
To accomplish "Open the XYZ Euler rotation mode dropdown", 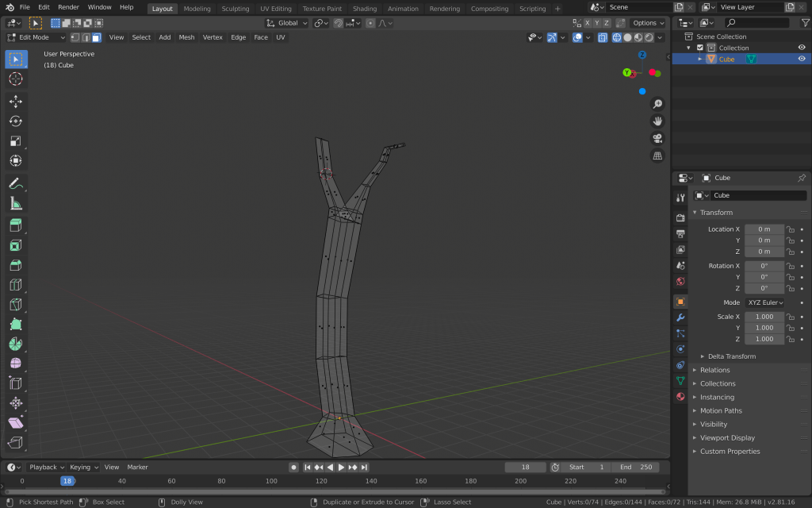I will pos(764,302).
